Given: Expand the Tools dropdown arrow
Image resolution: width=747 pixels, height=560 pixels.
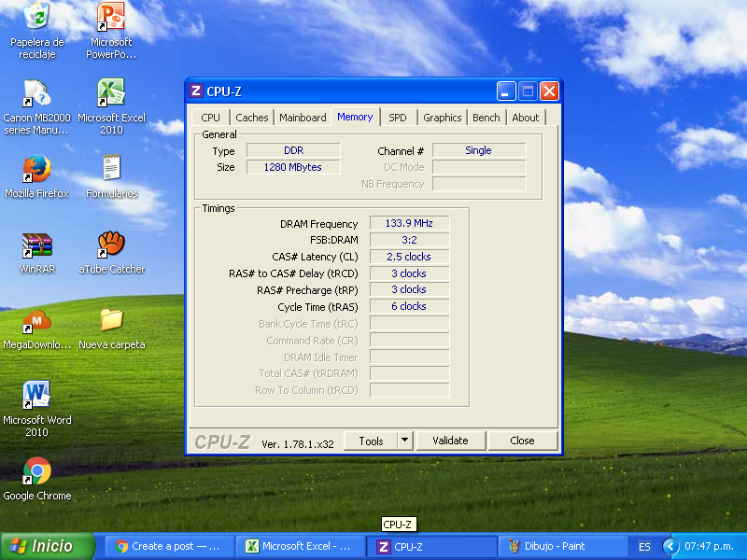Looking at the screenshot, I should [x=404, y=441].
